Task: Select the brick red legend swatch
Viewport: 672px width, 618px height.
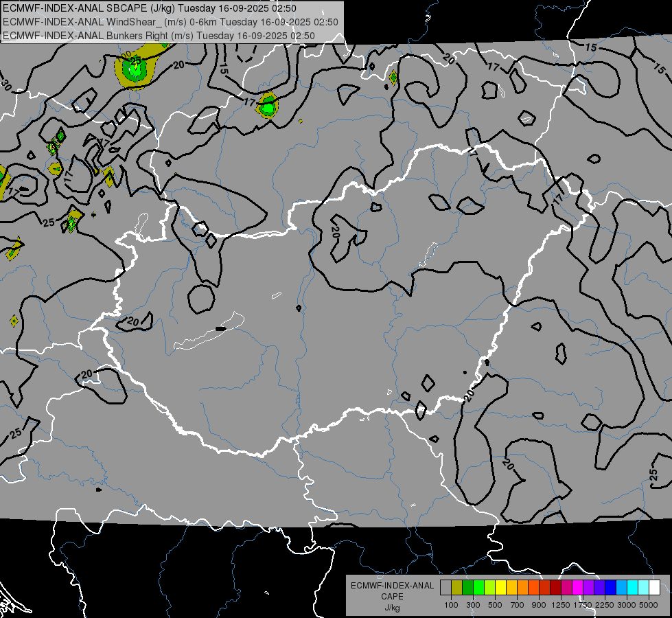Action: point(545,588)
